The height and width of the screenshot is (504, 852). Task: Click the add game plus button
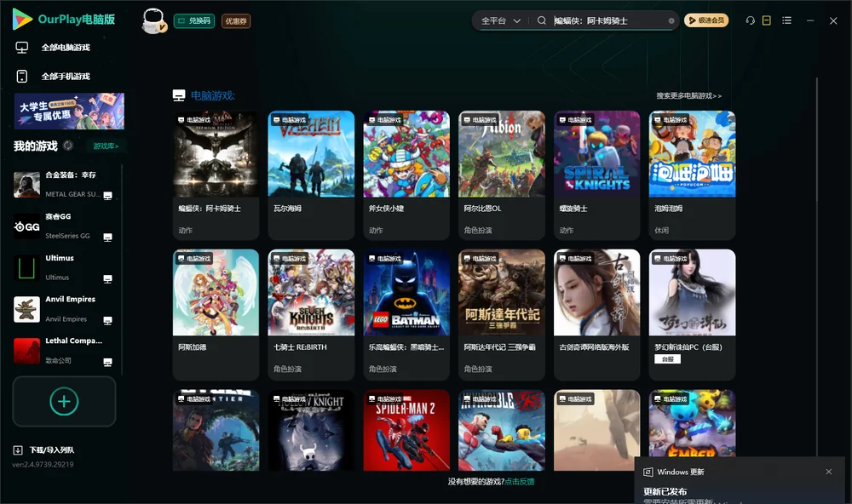[64, 401]
